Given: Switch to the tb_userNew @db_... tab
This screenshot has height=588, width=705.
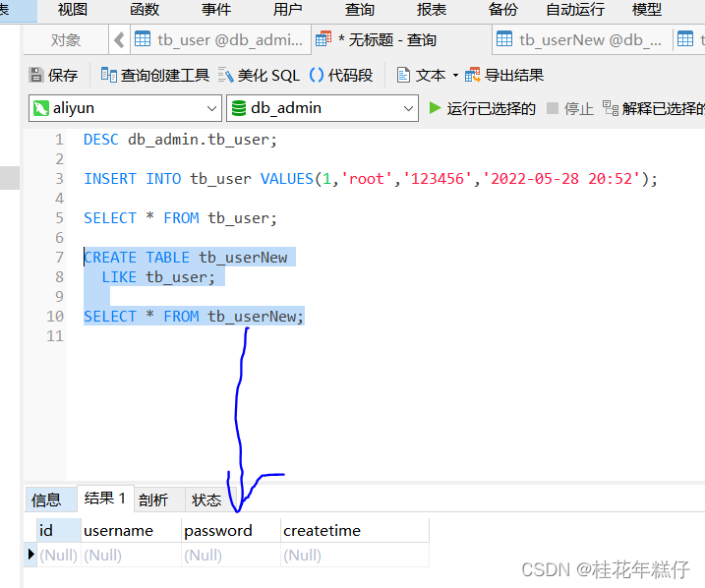Looking at the screenshot, I should click(x=582, y=40).
